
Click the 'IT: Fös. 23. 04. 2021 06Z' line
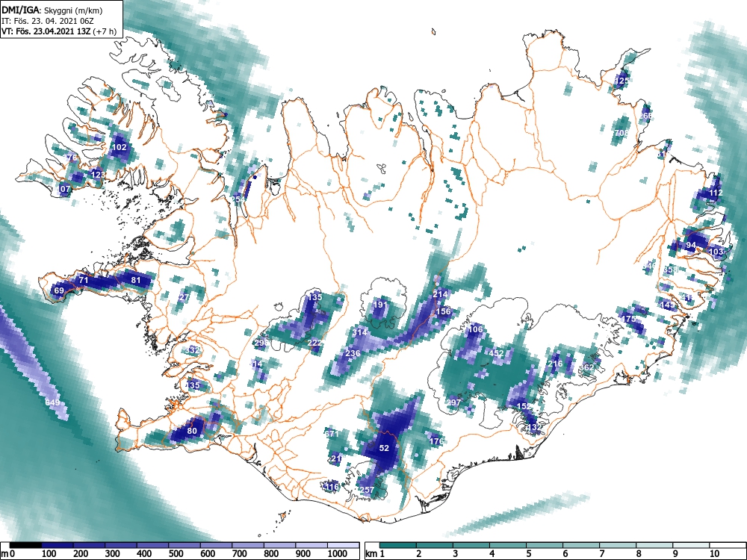tap(49, 21)
